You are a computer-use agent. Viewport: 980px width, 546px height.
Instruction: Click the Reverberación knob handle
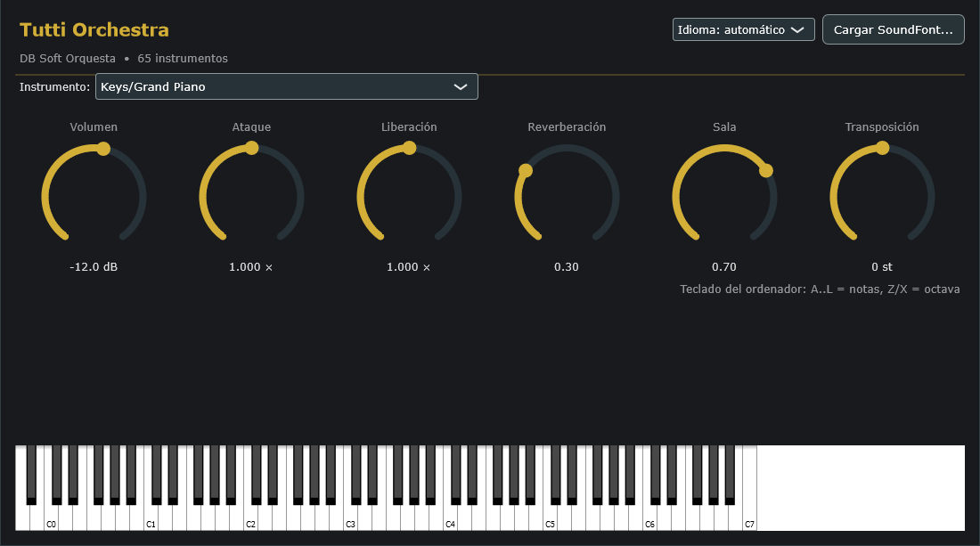click(526, 170)
